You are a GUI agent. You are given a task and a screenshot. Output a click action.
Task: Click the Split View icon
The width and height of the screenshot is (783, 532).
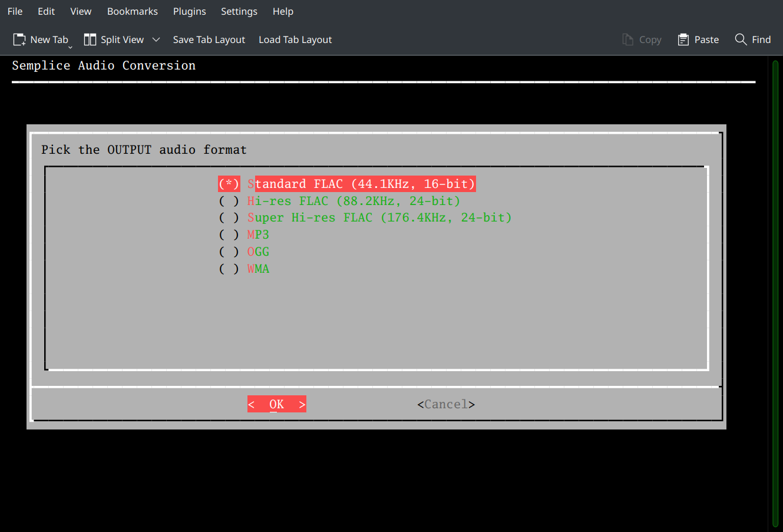[x=90, y=39]
